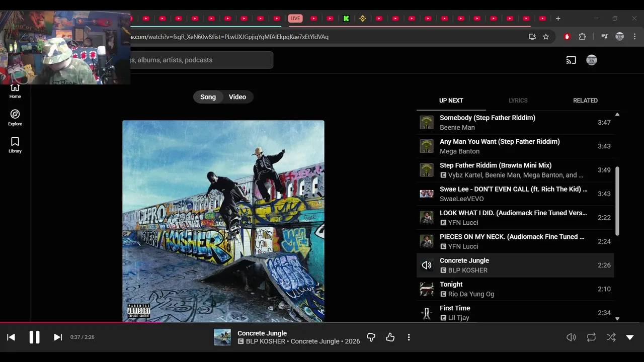644x362 pixels.
Task: Click the volume speaker icon in player bar
Action: 571,337
